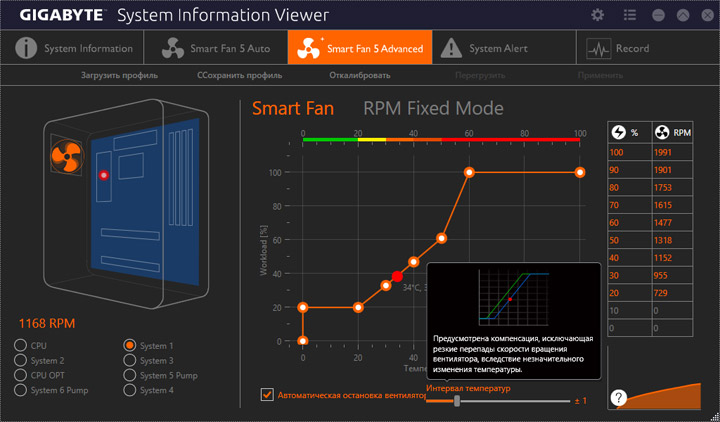Click the curve point at 100°C, 100% workload
This screenshot has height=422, width=720.
tap(580, 172)
